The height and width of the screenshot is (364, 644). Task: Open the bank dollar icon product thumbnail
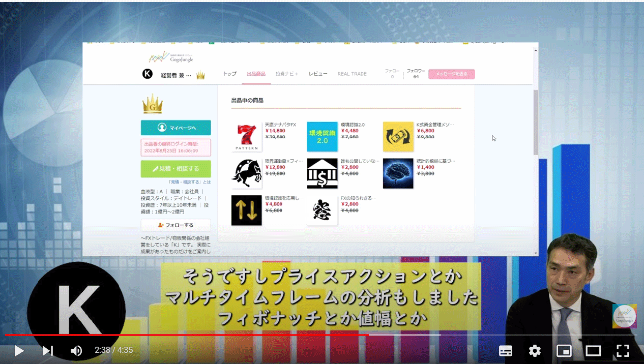322,173
